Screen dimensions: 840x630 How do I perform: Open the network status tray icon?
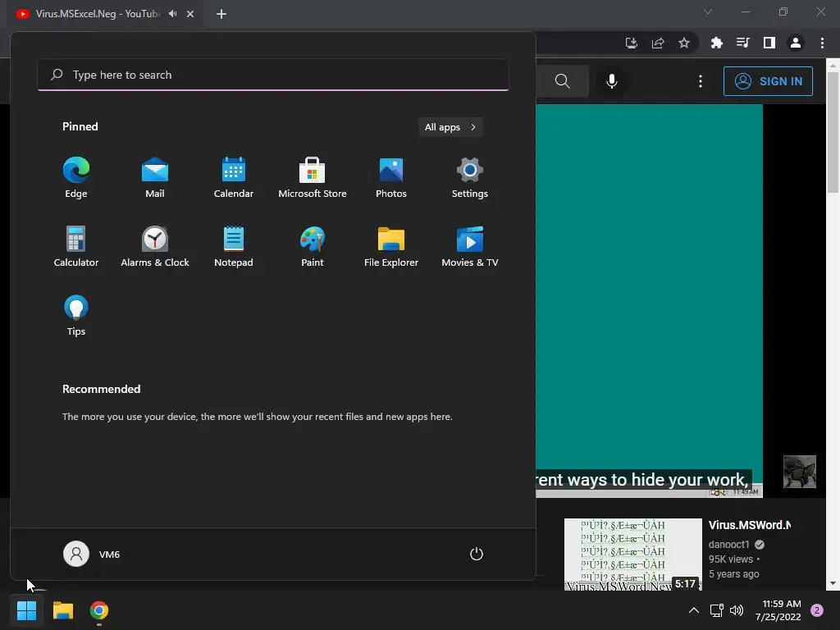pyautogui.click(x=717, y=610)
